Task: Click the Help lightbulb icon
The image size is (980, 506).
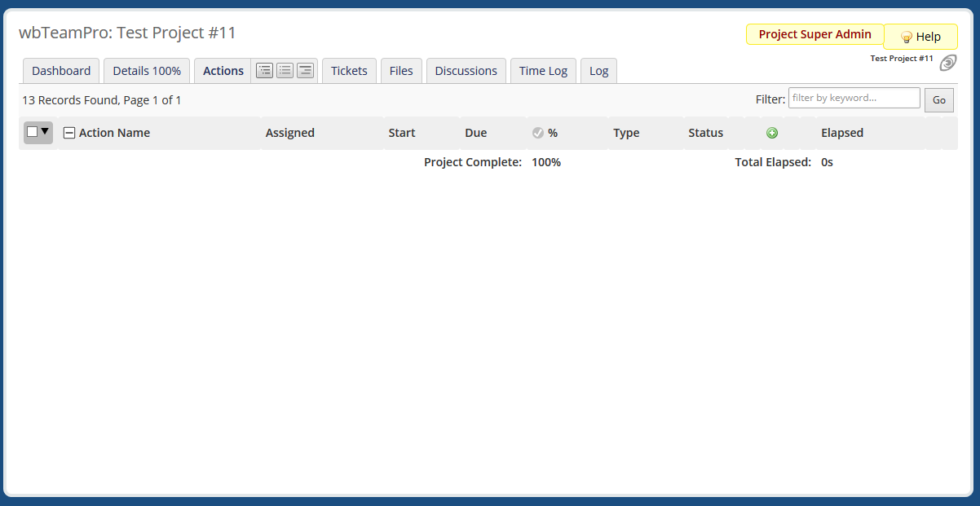Action: pyautogui.click(x=906, y=37)
